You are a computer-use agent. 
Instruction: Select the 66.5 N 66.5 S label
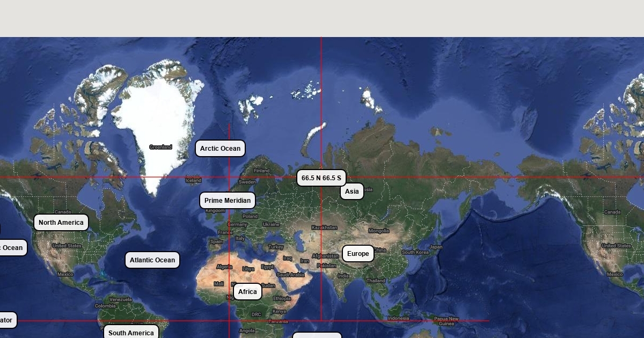click(x=321, y=178)
